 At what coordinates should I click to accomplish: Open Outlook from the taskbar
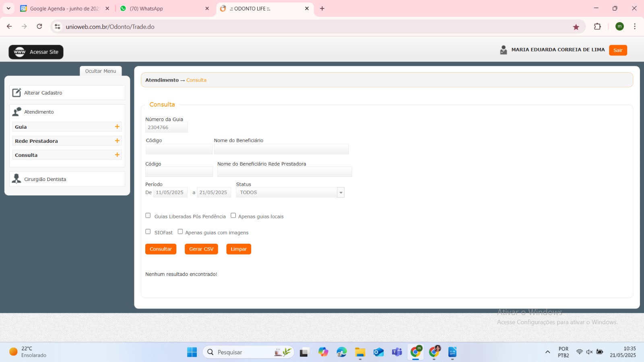[378, 352]
